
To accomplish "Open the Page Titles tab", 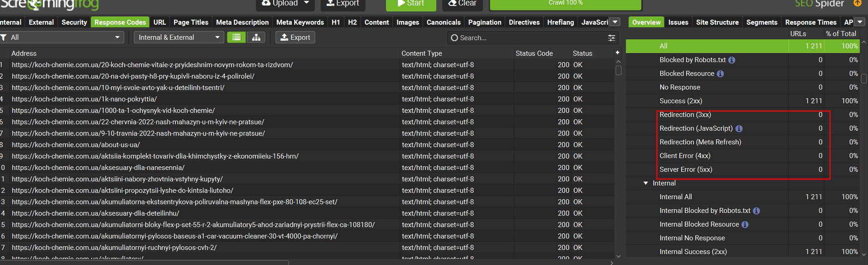I will point(191,22).
